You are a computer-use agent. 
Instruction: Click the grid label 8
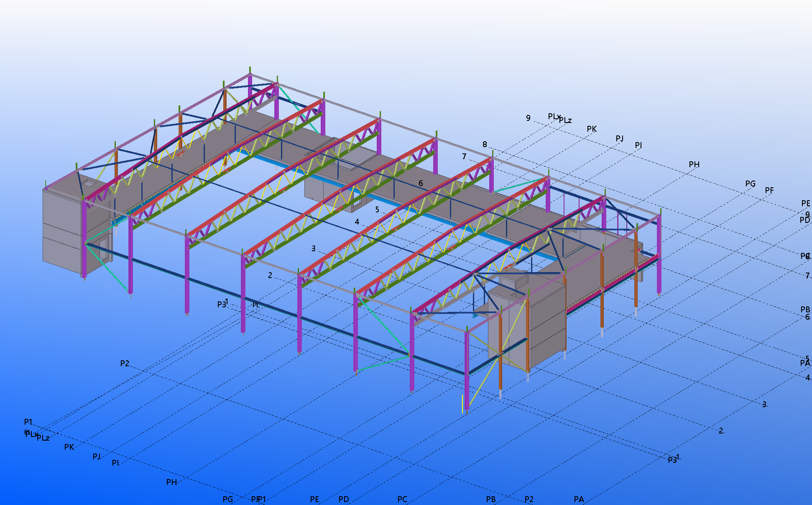[x=485, y=144]
